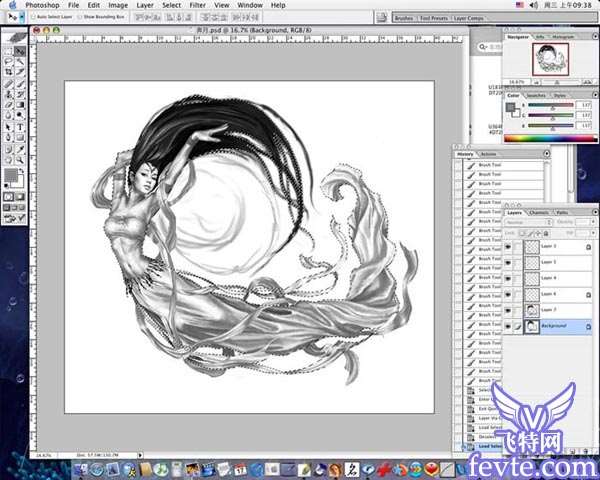The image size is (600, 480).
Task: Open the Navigator panel options menu
Action: [x=595, y=36]
